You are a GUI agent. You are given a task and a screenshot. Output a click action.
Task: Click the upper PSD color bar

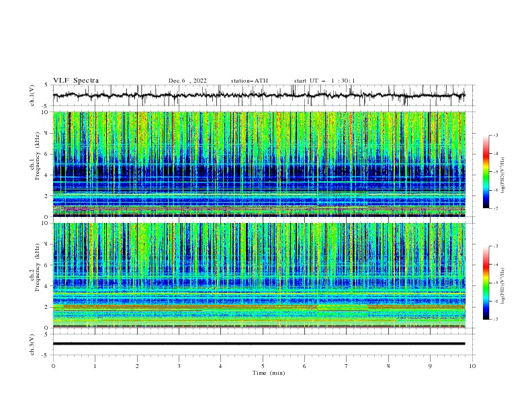point(486,171)
